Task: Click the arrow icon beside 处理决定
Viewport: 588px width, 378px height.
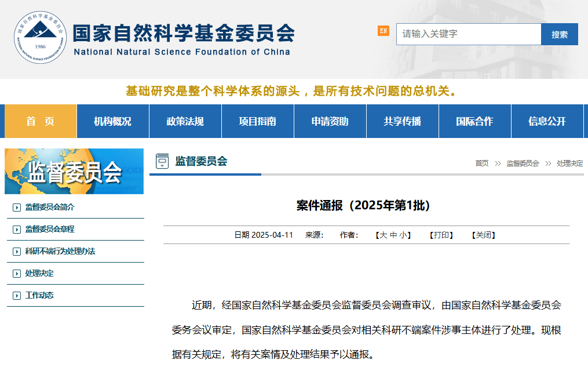Action: tap(16, 274)
